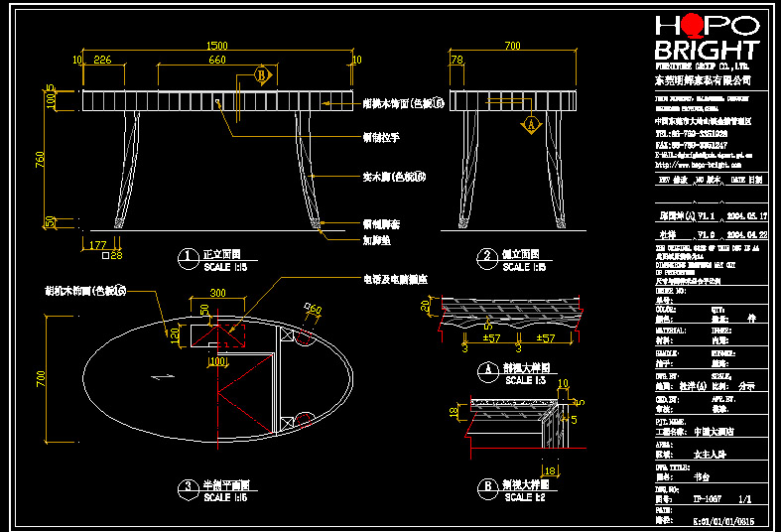Select the V1.1 version entry
The width and height of the screenshot is (781, 532).
(x=707, y=216)
